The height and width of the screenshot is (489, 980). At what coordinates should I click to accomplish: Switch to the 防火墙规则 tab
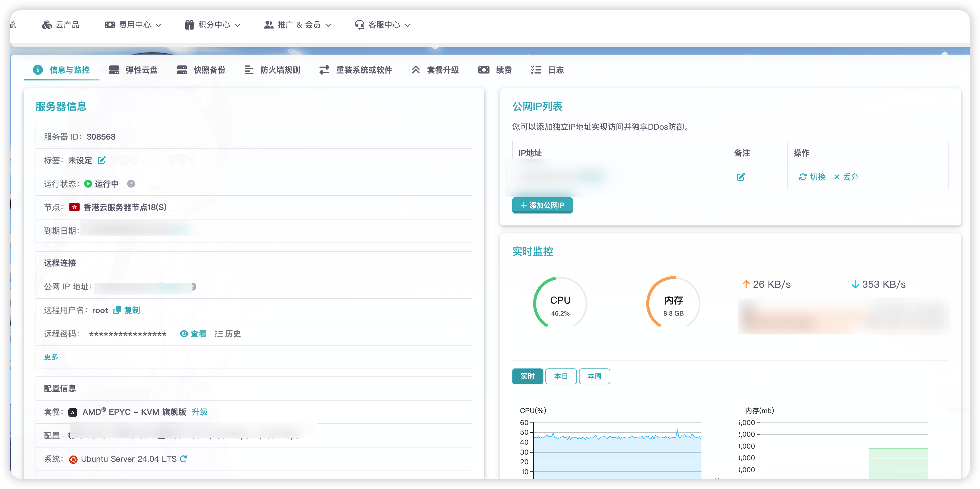tap(272, 70)
